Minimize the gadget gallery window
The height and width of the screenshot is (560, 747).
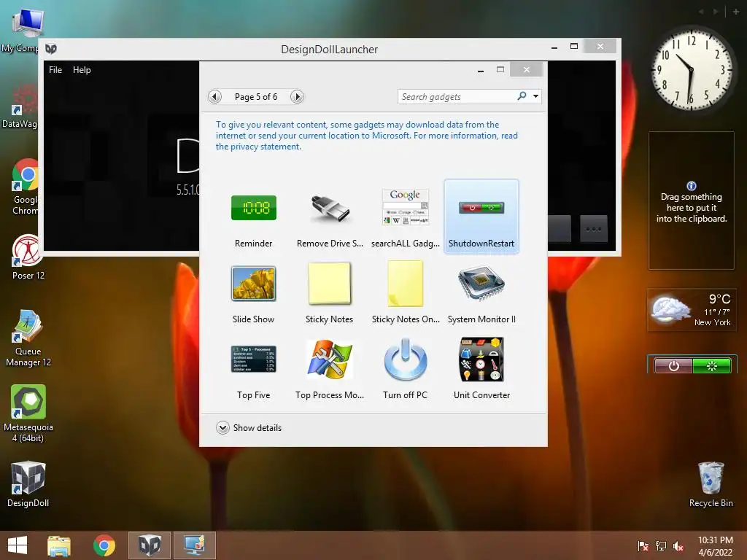pyautogui.click(x=481, y=70)
